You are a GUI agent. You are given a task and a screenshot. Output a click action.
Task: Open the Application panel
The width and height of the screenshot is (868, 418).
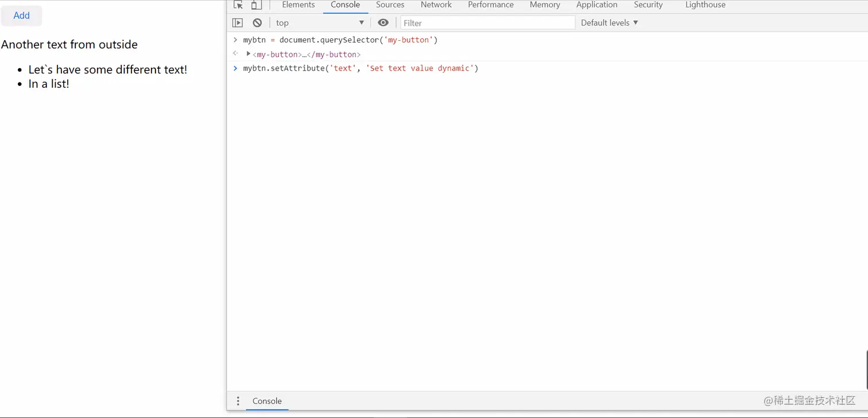596,5
